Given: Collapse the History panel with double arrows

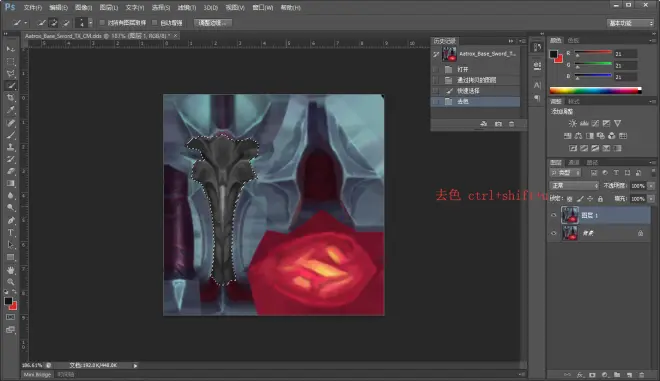Looking at the screenshot, I should tap(511, 41).
